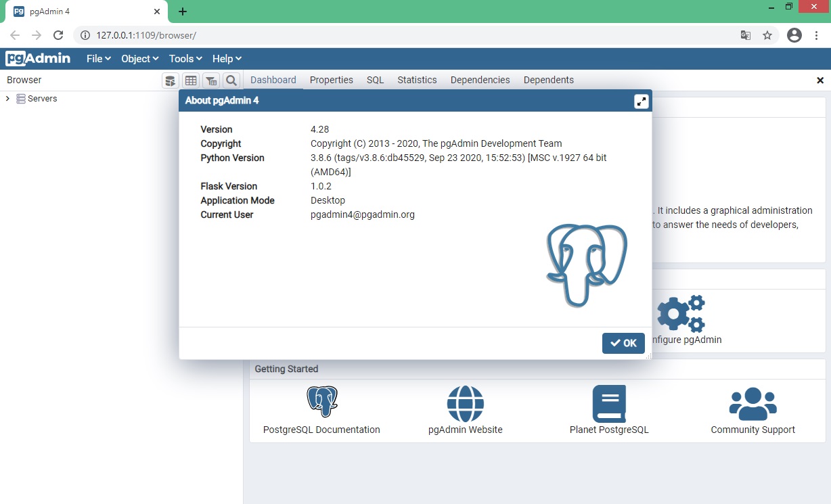Select the pgAdmin 4 browser tab
Viewport: 831px width, 504px height.
click(x=85, y=12)
